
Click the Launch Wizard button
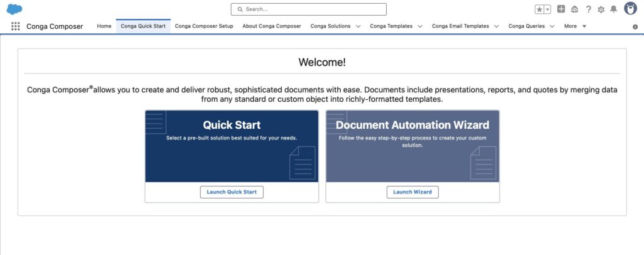point(412,192)
